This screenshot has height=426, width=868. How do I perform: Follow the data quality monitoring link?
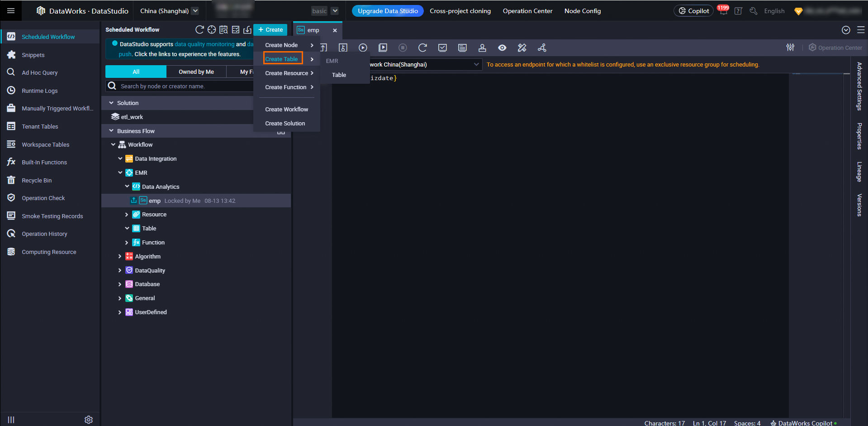tap(204, 44)
